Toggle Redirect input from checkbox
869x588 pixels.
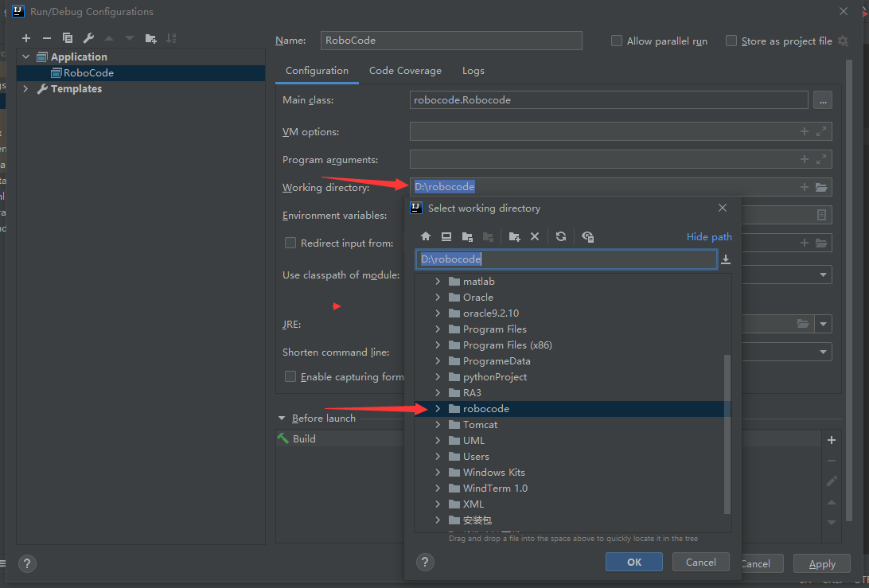pyautogui.click(x=290, y=243)
